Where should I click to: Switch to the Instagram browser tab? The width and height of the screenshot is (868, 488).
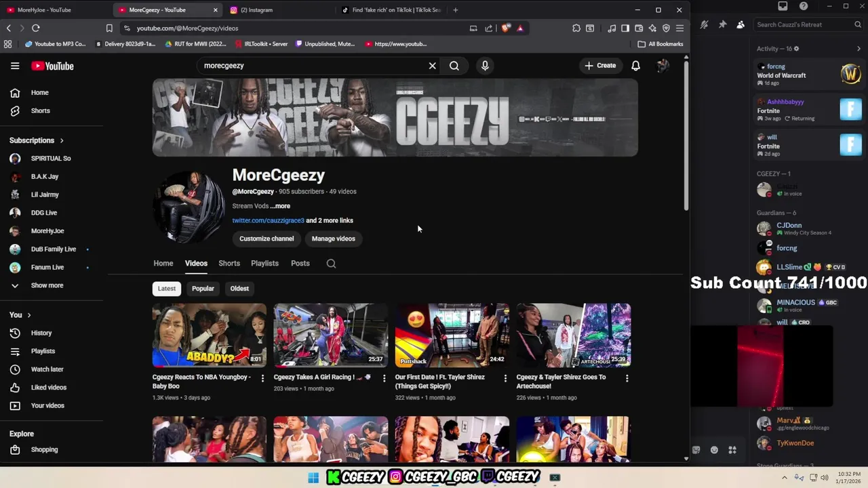click(x=278, y=9)
